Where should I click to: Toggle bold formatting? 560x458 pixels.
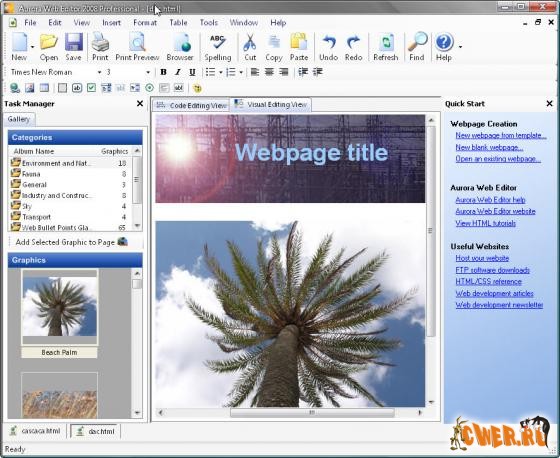click(x=164, y=72)
